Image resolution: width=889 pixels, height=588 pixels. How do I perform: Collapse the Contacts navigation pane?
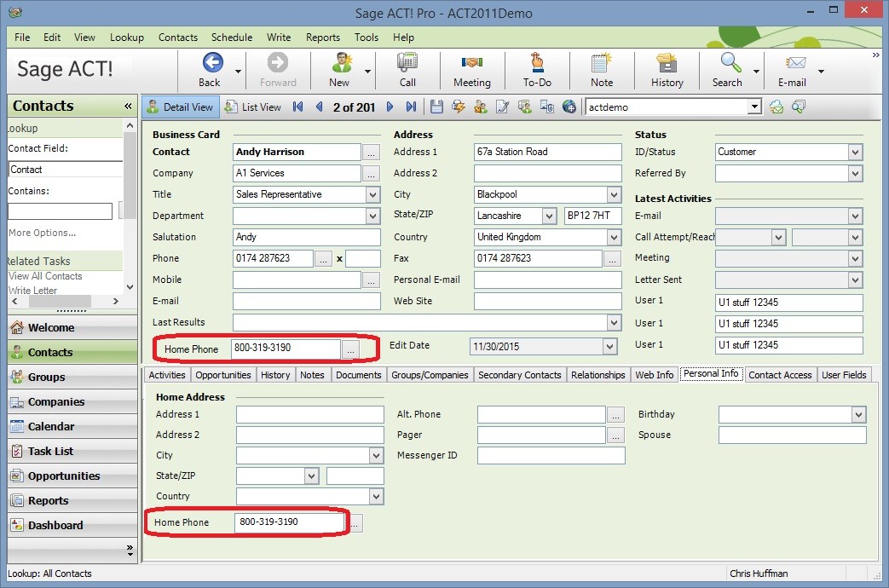click(128, 106)
